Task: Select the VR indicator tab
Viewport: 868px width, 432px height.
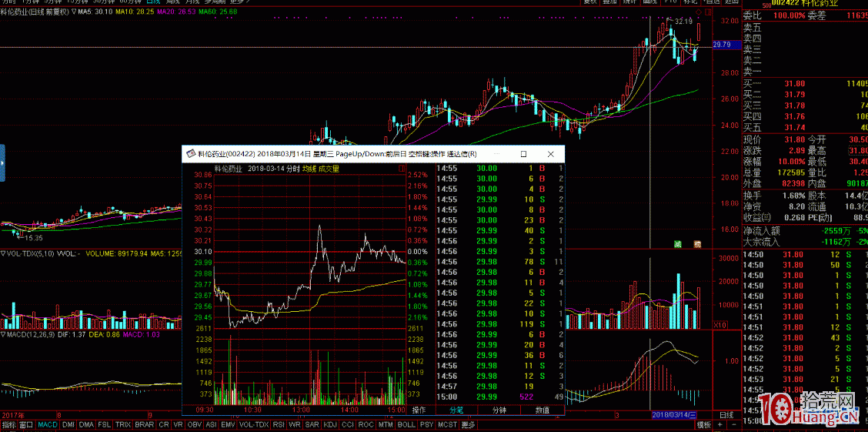Action: click(x=179, y=425)
